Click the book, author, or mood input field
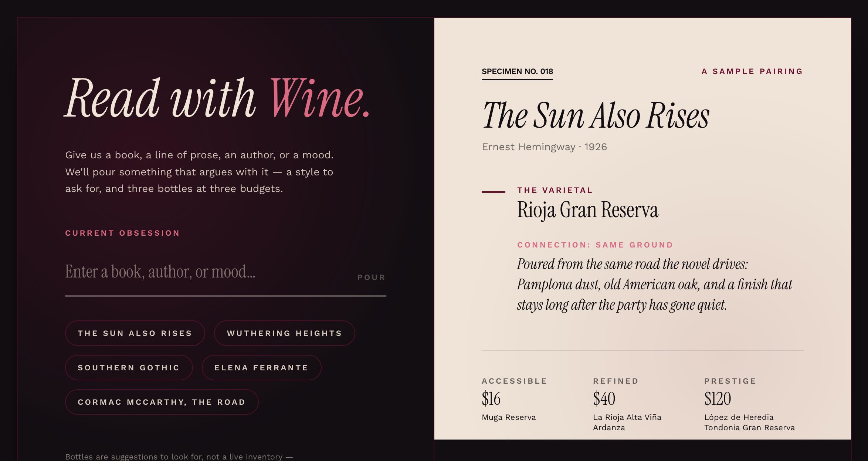This screenshot has width=868, height=461. pos(207,272)
